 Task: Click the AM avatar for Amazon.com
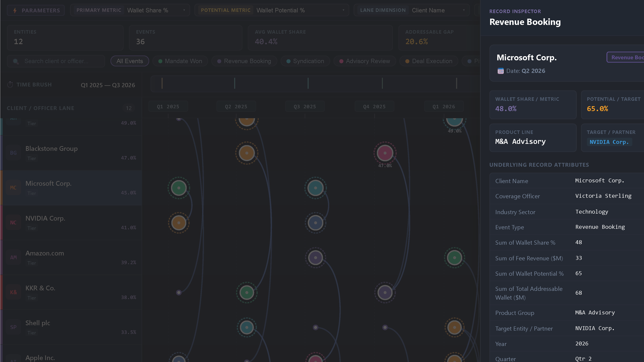click(x=13, y=258)
